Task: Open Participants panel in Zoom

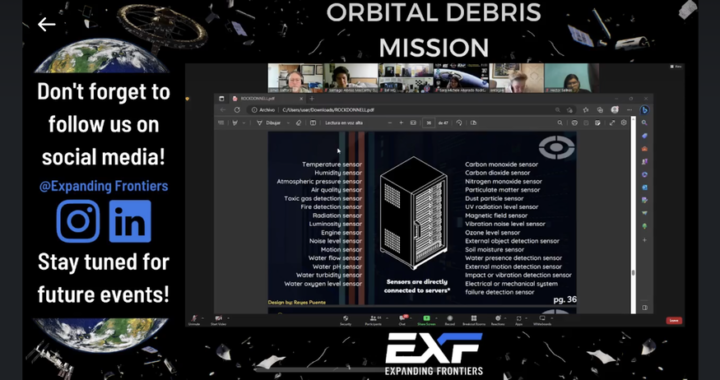Action: coord(373,320)
